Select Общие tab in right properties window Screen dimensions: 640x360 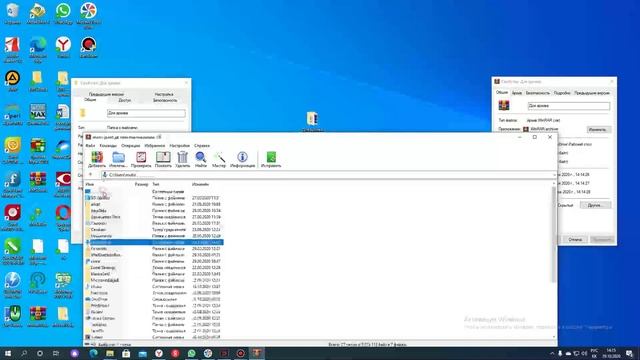coord(502,93)
